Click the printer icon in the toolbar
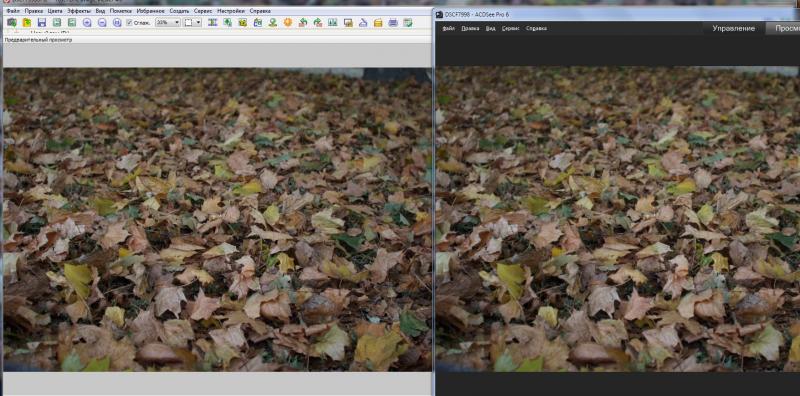The width and height of the screenshot is (800, 396). coord(393,22)
